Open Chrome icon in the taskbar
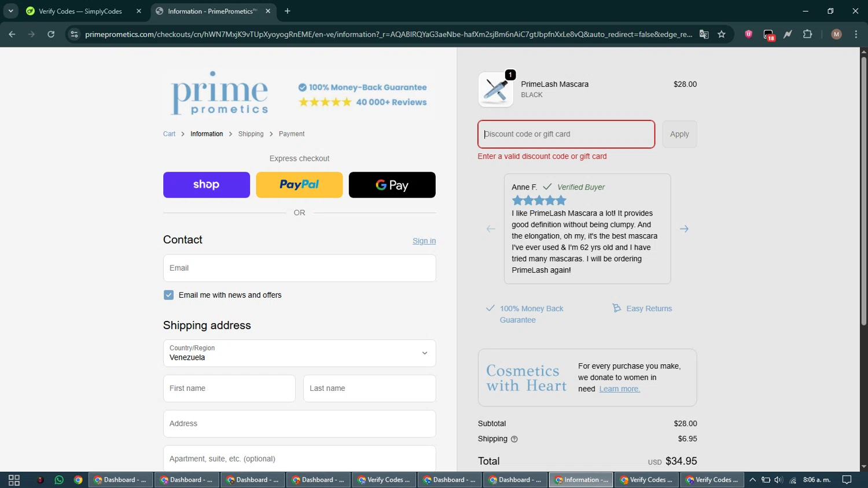The width and height of the screenshot is (868, 488). [78, 480]
